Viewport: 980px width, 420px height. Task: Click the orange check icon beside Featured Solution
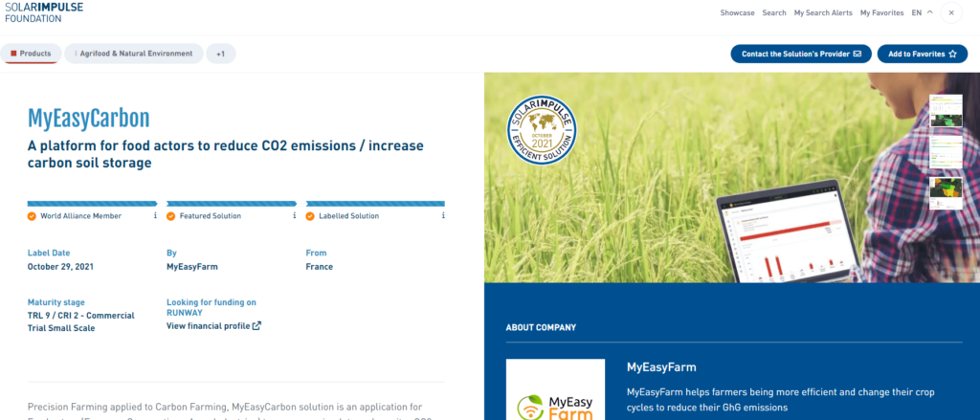coord(170,216)
